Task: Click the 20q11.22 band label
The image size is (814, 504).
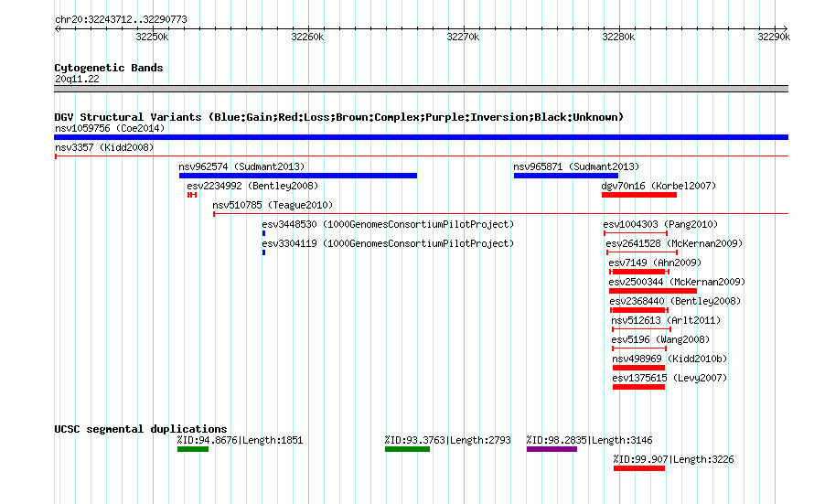Action: 77,79
